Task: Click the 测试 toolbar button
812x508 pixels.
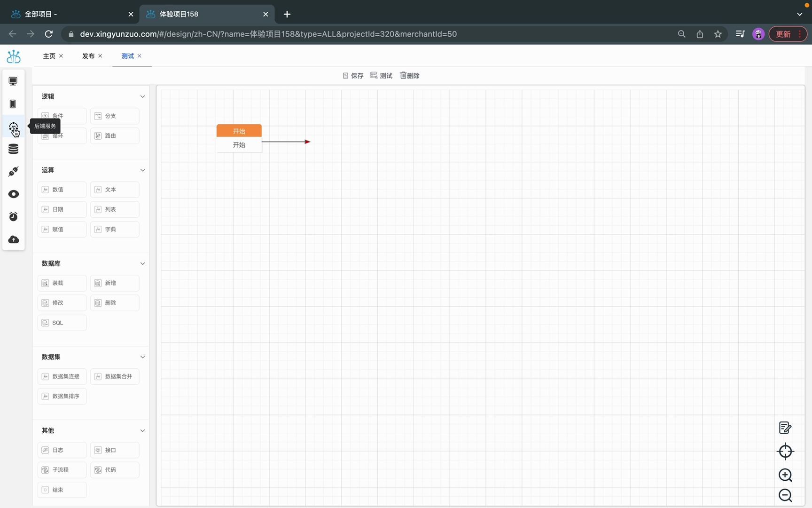Action: (x=381, y=76)
